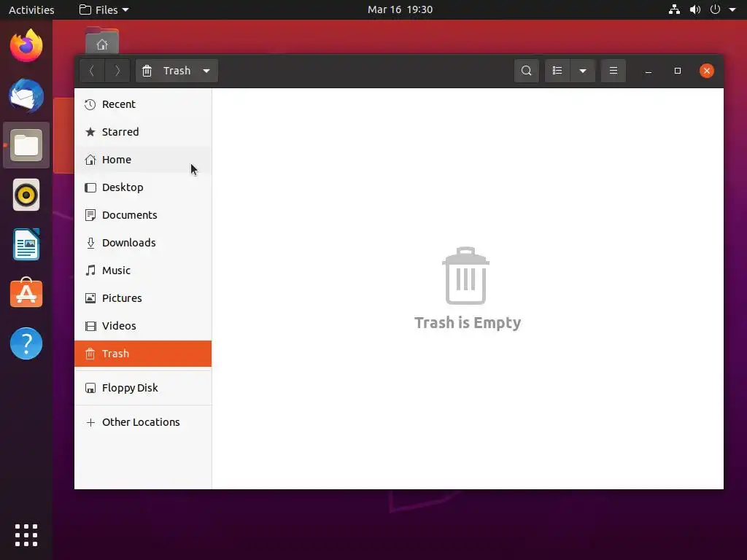Open the Home folder icon on desktop
Viewport: 747px width, 560px height.
[x=102, y=41]
